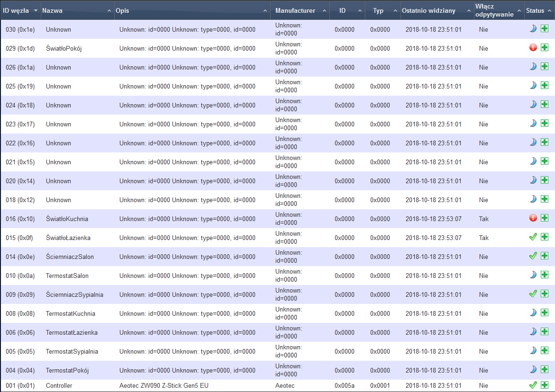Click sort arrow in Status column header
The width and height of the screenshot is (555, 392).
pos(549,10)
